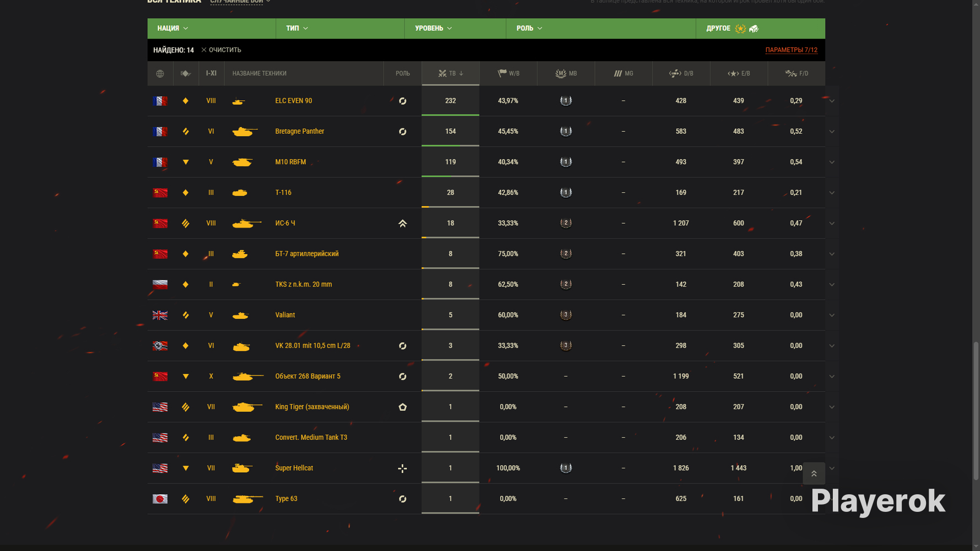The image size is (980, 551).
Task: Click the type icon on M10 RBFM row
Action: point(186,162)
